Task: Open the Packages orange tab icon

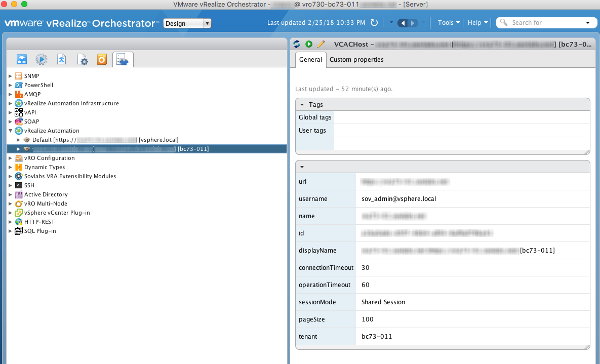Action: 102,59
